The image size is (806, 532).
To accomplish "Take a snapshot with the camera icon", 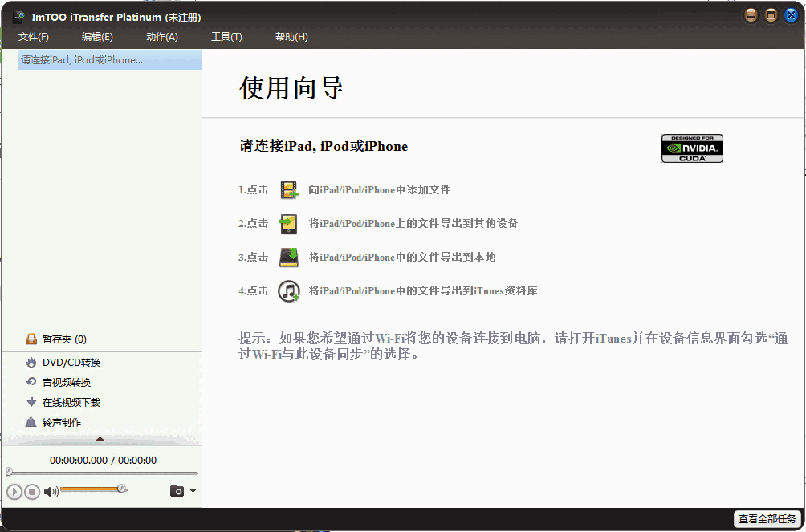I will point(177,491).
